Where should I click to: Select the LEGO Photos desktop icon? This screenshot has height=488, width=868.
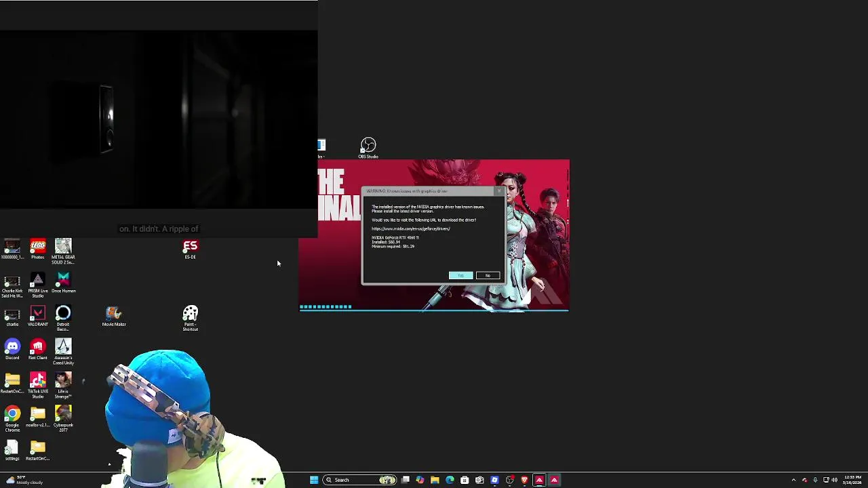tap(37, 249)
